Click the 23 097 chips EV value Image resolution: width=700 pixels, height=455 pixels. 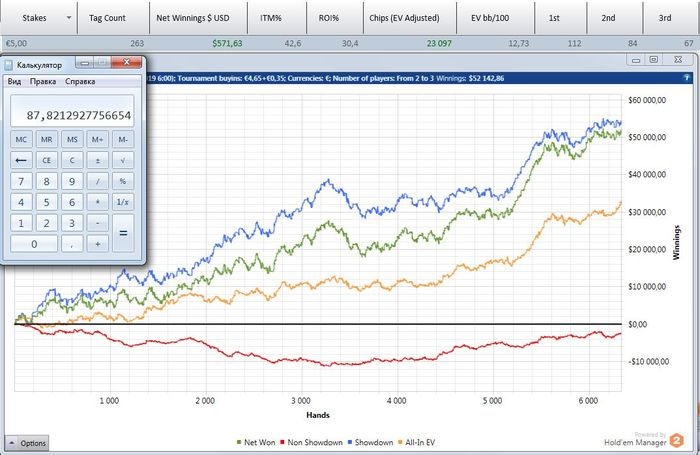click(x=439, y=43)
